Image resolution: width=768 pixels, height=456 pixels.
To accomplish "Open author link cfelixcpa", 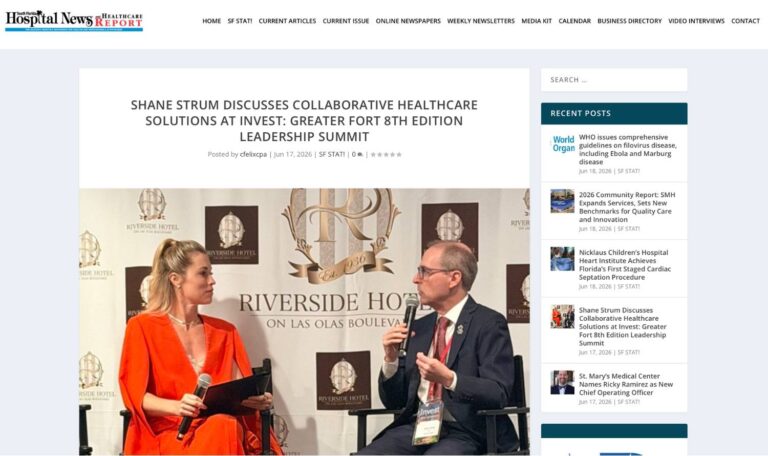I will pyautogui.click(x=253, y=154).
